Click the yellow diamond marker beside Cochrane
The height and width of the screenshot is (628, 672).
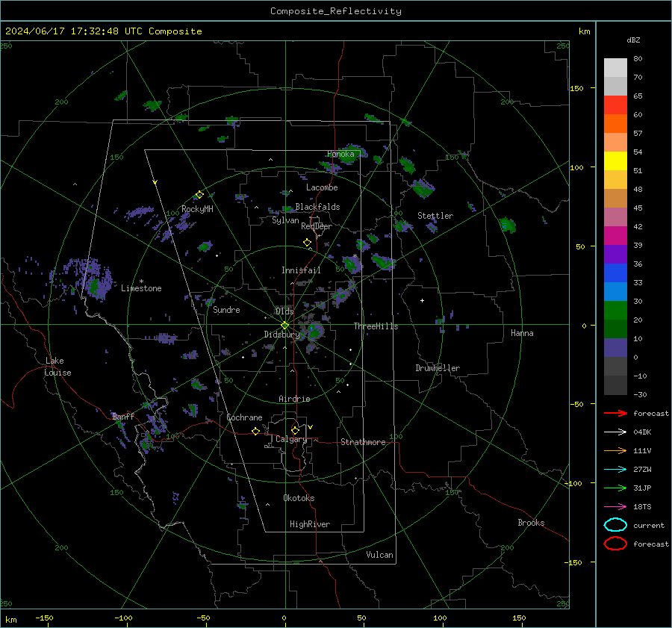point(255,431)
